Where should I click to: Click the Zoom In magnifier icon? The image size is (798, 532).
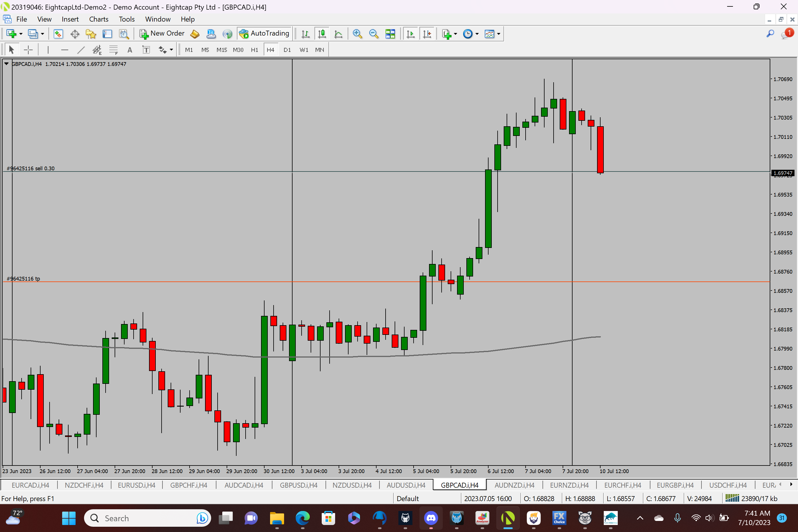pos(357,34)
